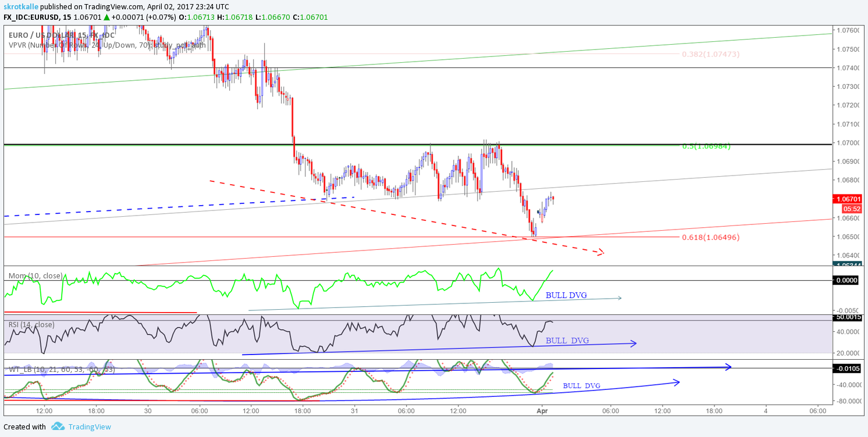This screenshot has width=868, height=437.
Task: Click the 1.07600 price axis label
Action: 848,30
